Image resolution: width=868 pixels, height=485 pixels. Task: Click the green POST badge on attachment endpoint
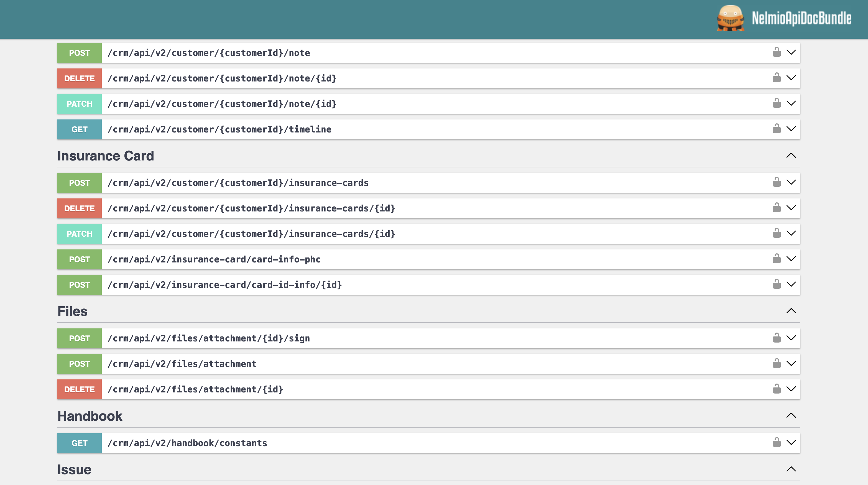coord(79,364)
